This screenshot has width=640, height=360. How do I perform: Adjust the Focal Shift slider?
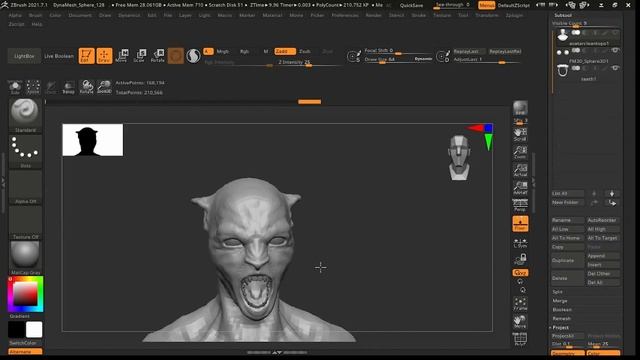point(398,51)
